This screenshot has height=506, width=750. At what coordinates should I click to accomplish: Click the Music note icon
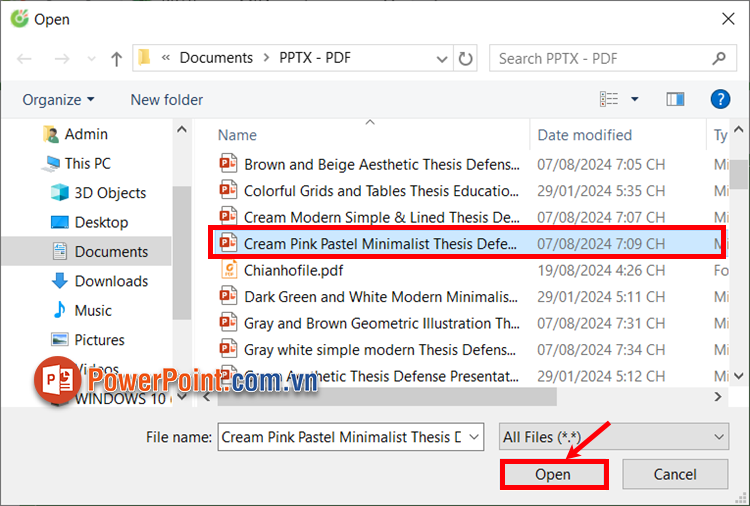coord(59,310)
